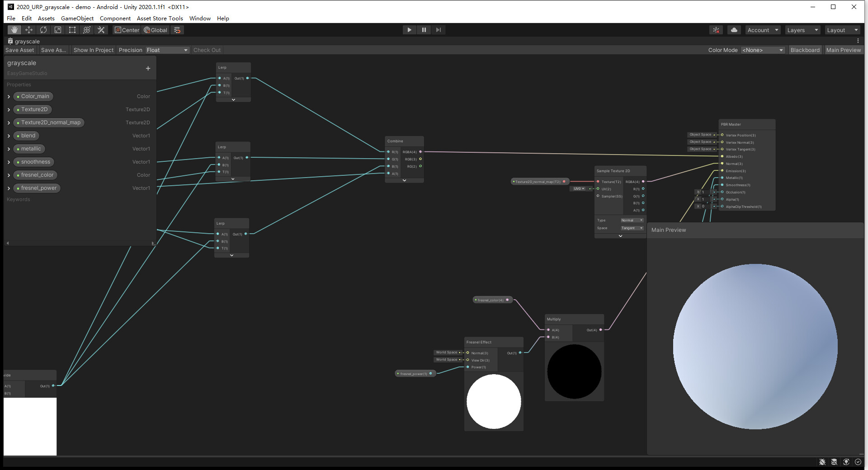This screenshot has height=470, width=868.
Task: Select the Move tool
Action: pyautogui.click(x=28, y=29)
